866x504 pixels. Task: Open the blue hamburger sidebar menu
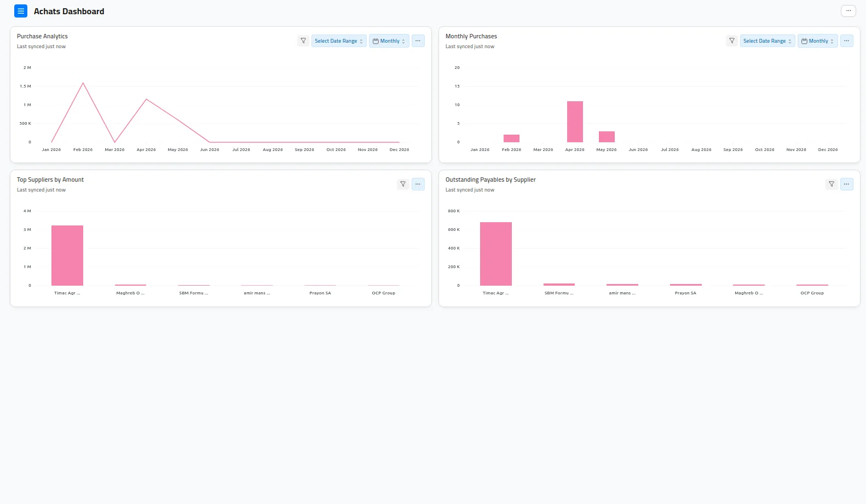point(21,11)
